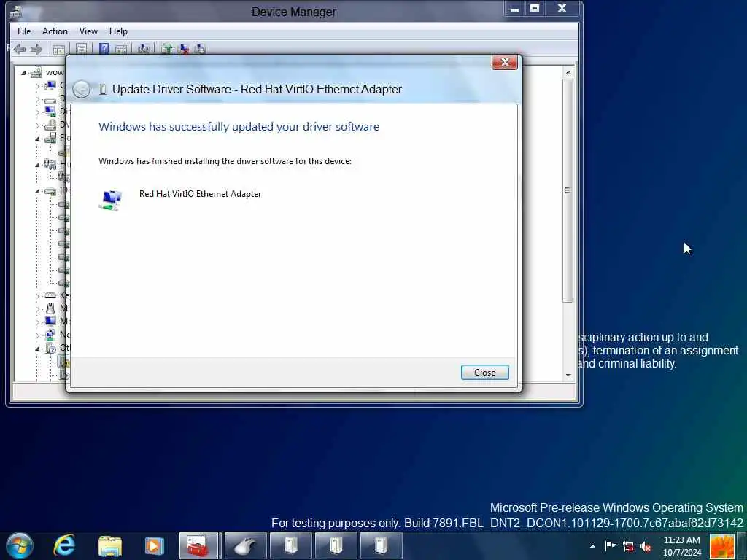Screen dimensions: 747x560
Task: Click the Forward arrow in Device Manager toolbar
Action: click(x=36, y=49)
